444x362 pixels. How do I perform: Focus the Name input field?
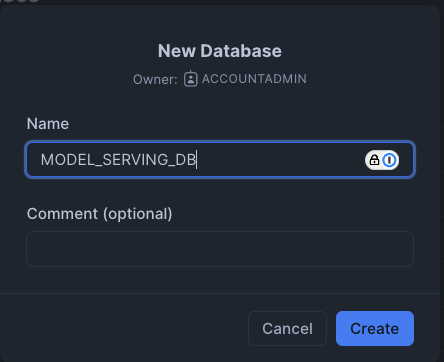pyautogui.click(x=220, y=160)
